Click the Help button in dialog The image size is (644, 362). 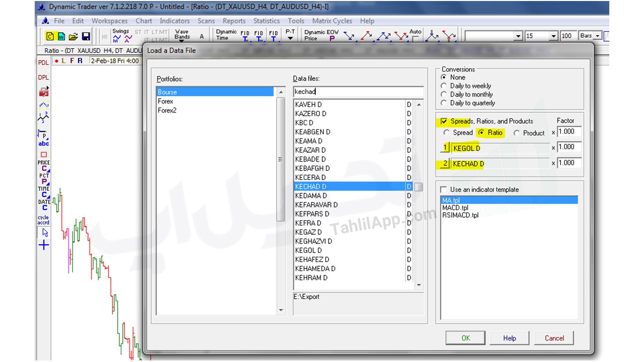pos(510,338)
